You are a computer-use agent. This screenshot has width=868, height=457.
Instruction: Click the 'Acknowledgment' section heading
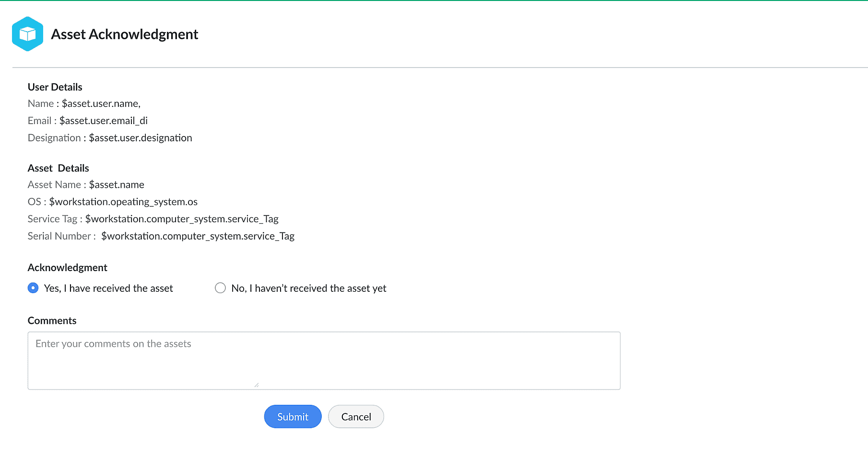pos(67,267)
